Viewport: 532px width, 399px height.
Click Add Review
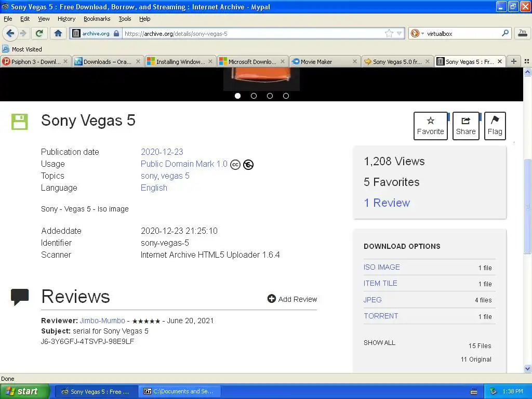pos(292,299)
